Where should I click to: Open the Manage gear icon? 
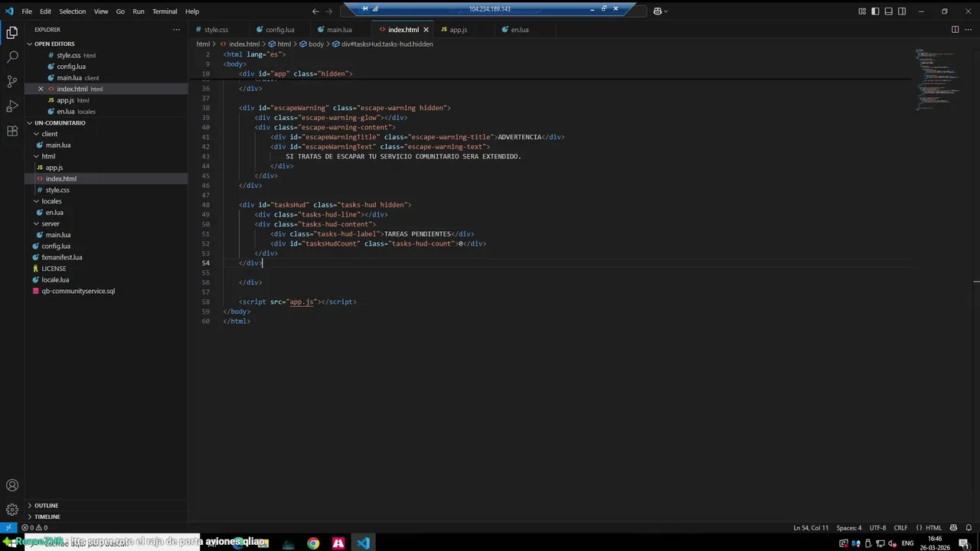tap(12, 510)
